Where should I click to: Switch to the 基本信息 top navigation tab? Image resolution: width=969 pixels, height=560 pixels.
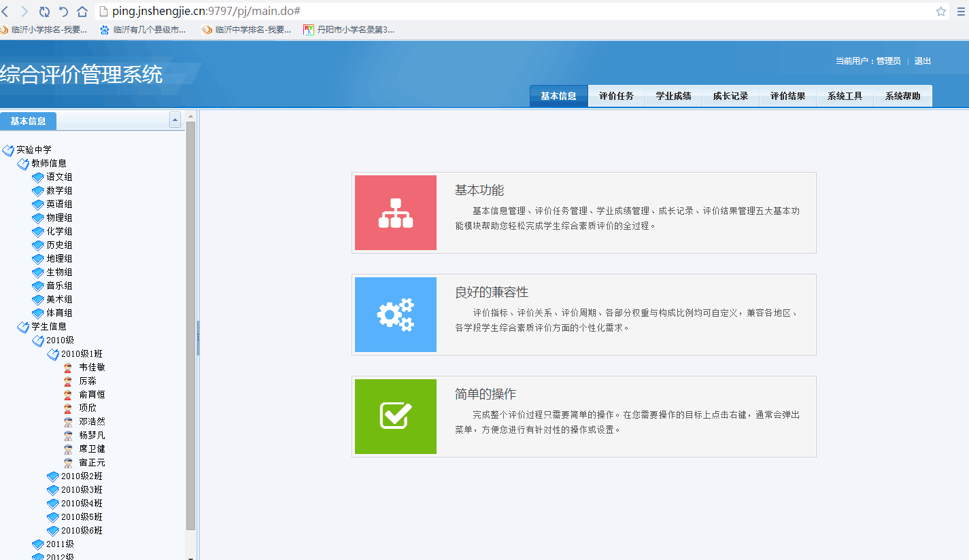558,96
